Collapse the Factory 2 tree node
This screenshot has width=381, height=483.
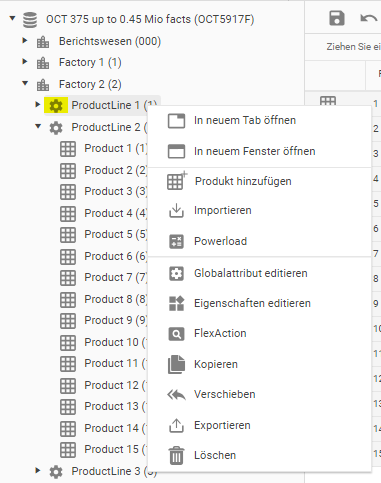[x=25, y=83]
